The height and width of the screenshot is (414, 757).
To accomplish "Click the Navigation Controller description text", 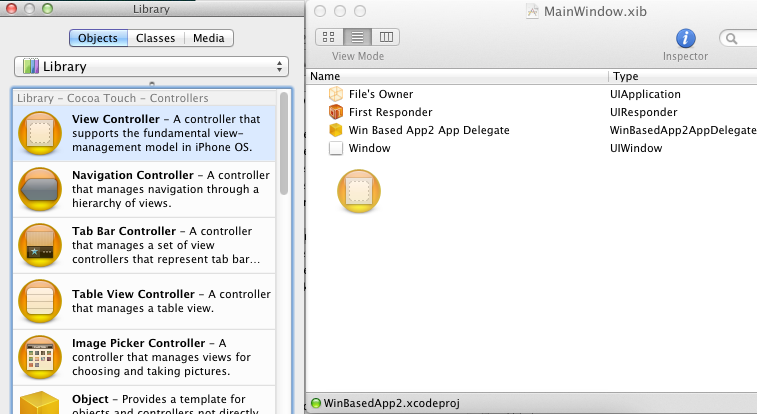I will (x=171, y=189).
